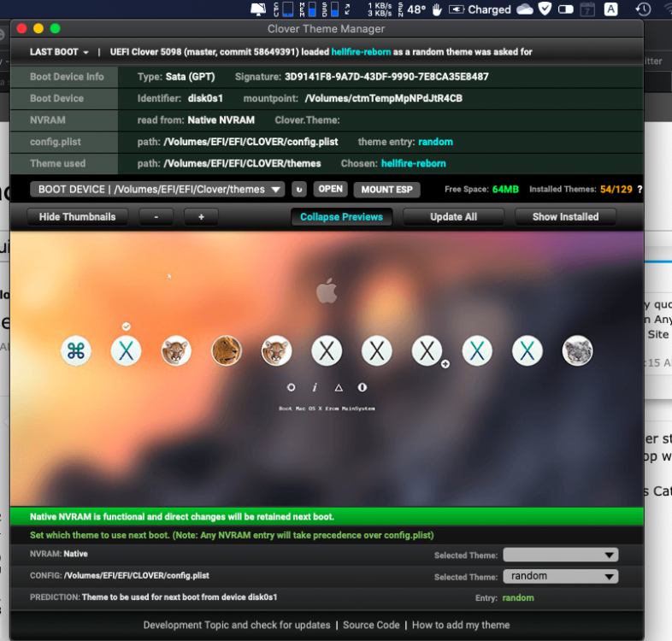Click the NVRAM row label in info table
This screenshot has height=641, width=672.
coord(48,120)
